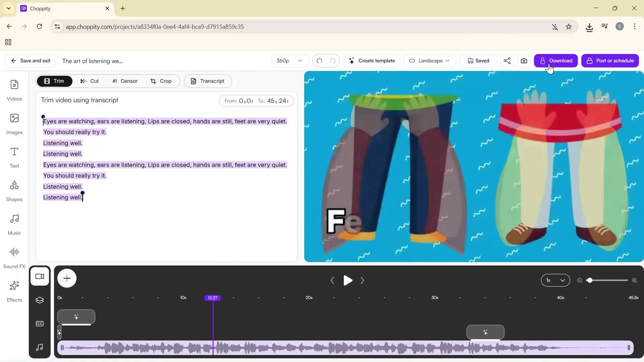Open the Images panel

[x=14, y=124]
